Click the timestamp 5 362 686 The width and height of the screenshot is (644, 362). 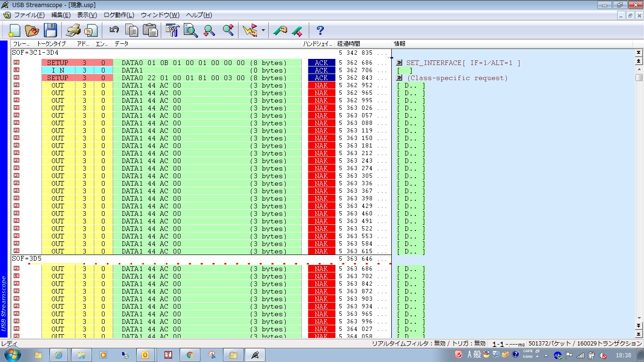(x=355, y=63)
